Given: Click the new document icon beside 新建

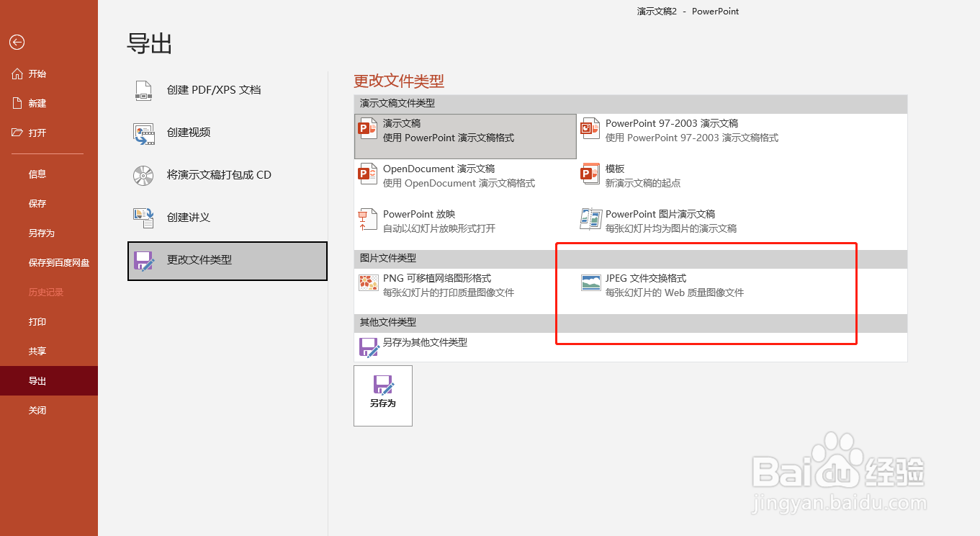Looking at the screenshot, I should (x=17, y=103).
